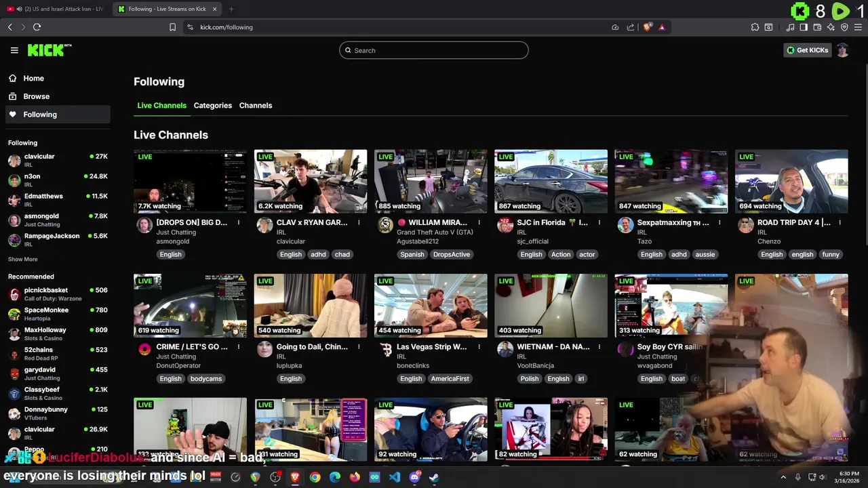Open the Brave Shields lion icon
Screen dimensions: 868x488
648,27
